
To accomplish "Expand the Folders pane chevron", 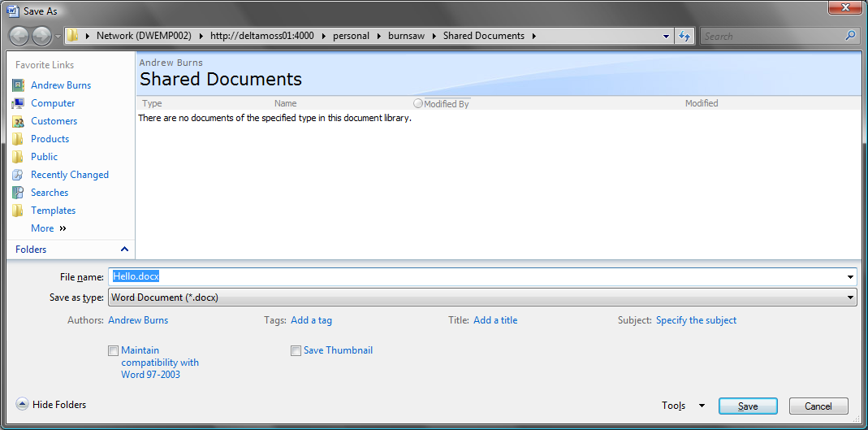I will pyautogui.click(x=124, y=250).
